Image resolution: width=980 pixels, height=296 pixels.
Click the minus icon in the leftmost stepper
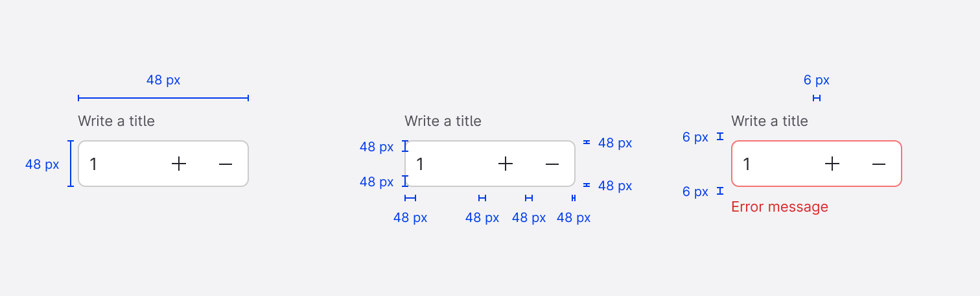226,164
